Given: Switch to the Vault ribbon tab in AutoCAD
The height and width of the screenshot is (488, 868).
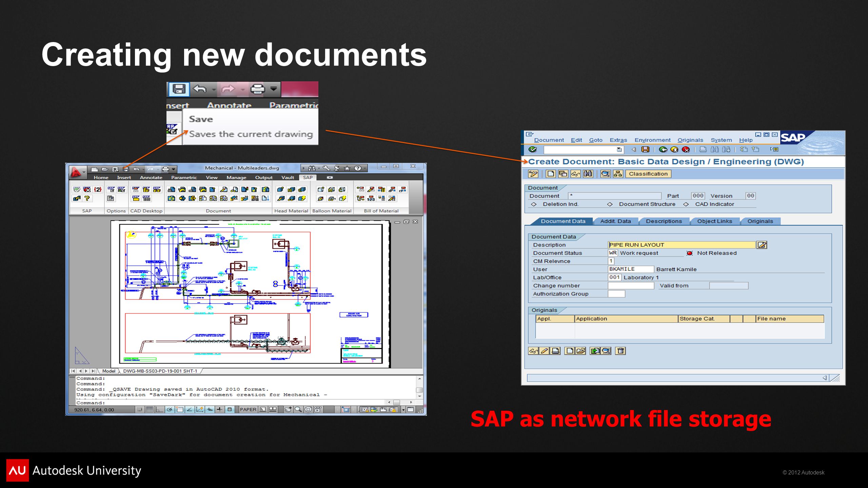Looking at the screenshot, I should tap(288, 177).
